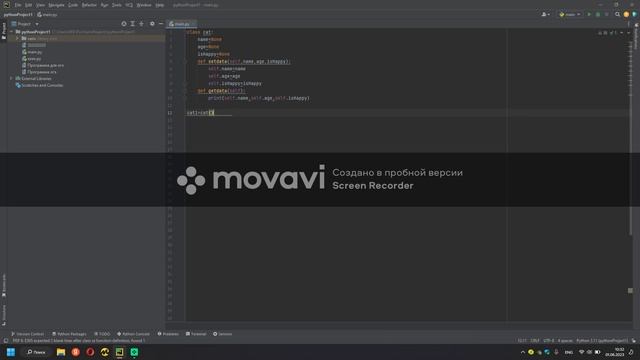
Task: Click Expand All icon in Project panel
Action: [x=133, y=24]
